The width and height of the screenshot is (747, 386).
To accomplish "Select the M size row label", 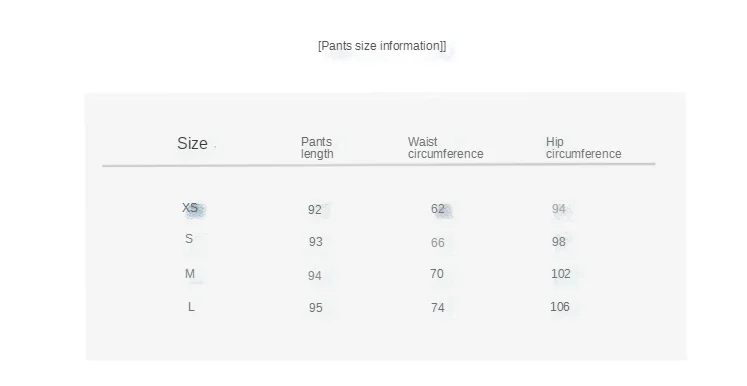I will pyautogui.click(x=190, y=274).
